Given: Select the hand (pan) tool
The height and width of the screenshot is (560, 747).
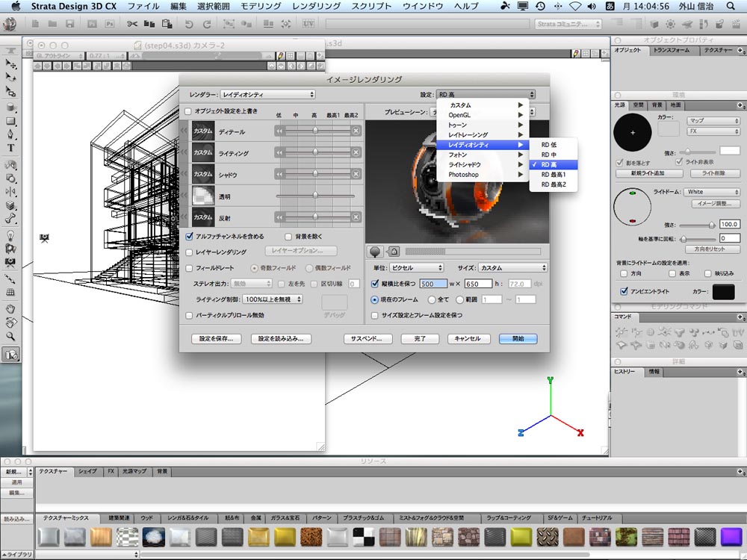Looking at the screenshot, I should pyautogui.click(x=10, y=309).
